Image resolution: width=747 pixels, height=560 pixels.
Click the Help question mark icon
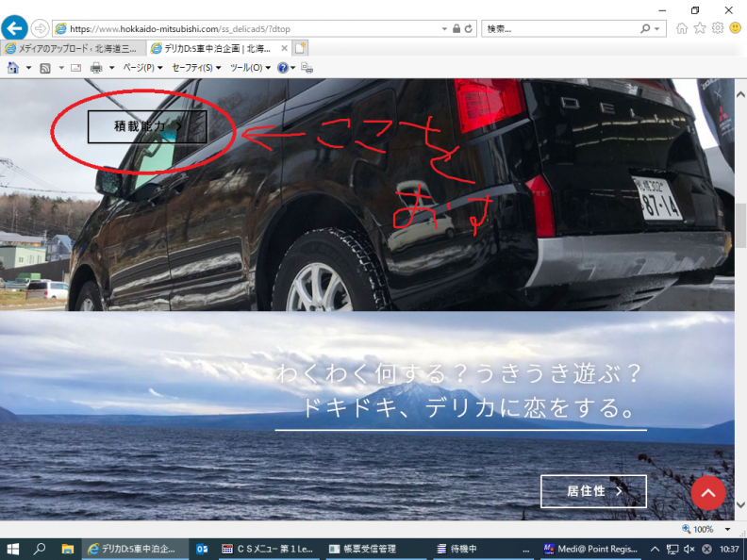(283, 68)
